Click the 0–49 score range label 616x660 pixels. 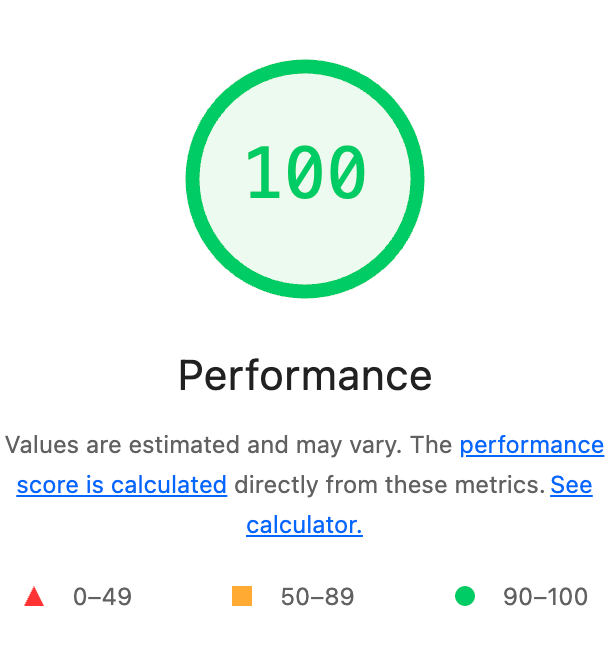point(102,598)
